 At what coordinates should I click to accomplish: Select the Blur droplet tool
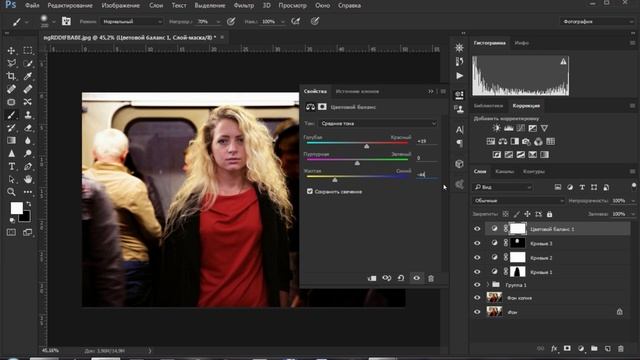28,140
